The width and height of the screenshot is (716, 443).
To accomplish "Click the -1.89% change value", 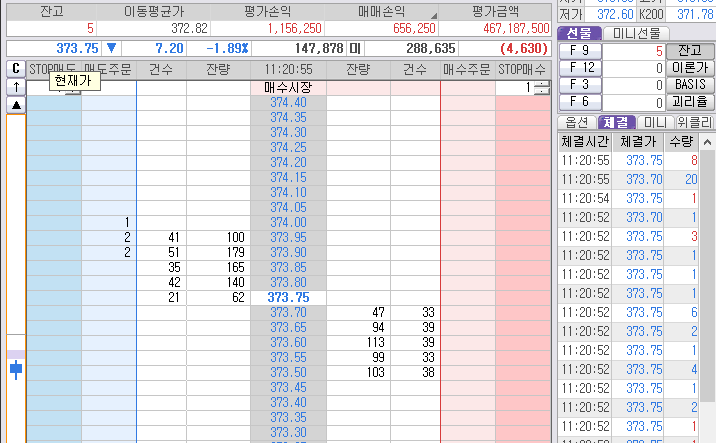I will (227, 48).
